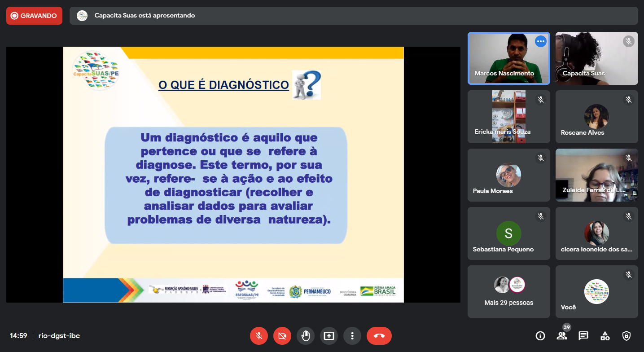Screen dimensions: 644x352
Task: Click muted mic icon on Capacita Suas tile
Action: tap(628, 41)
